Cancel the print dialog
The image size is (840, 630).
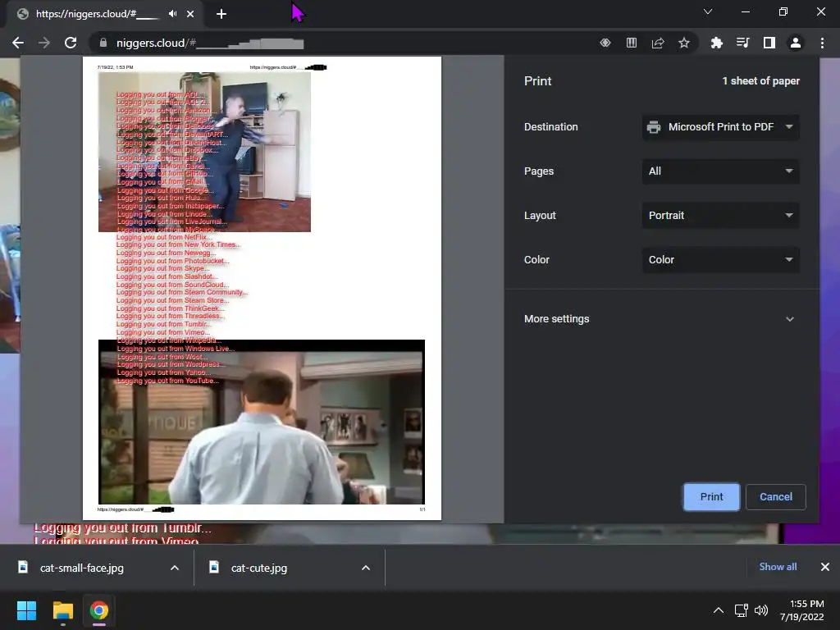click(776, 496)
